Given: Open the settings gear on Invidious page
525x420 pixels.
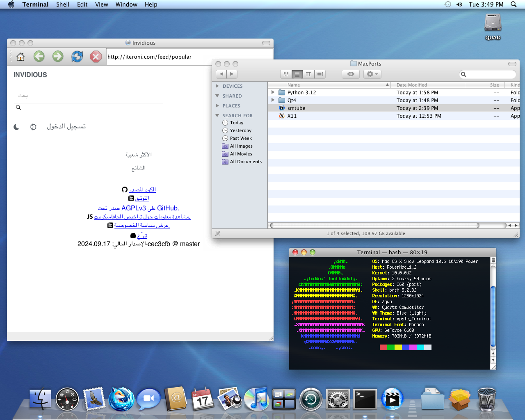Looking at the screenshot, I should 33,127.
